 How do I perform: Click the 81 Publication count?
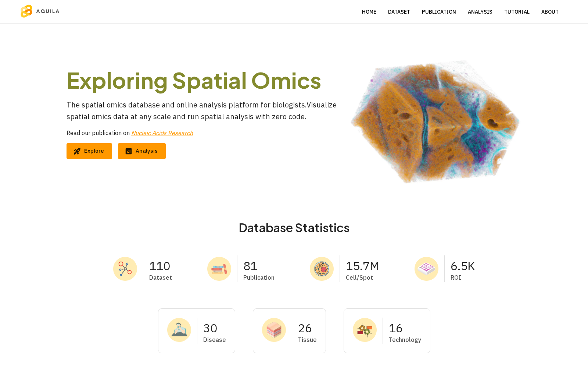tap(250, 266)
